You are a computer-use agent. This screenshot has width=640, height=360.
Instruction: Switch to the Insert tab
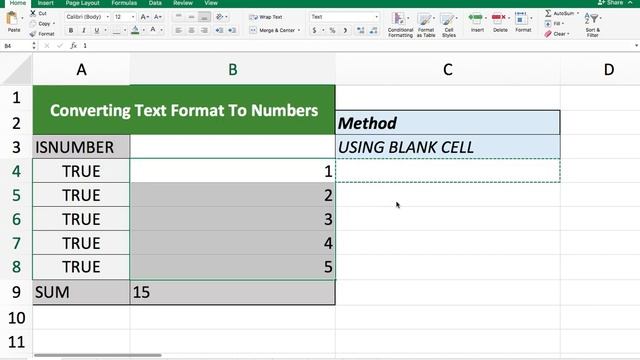45,3
